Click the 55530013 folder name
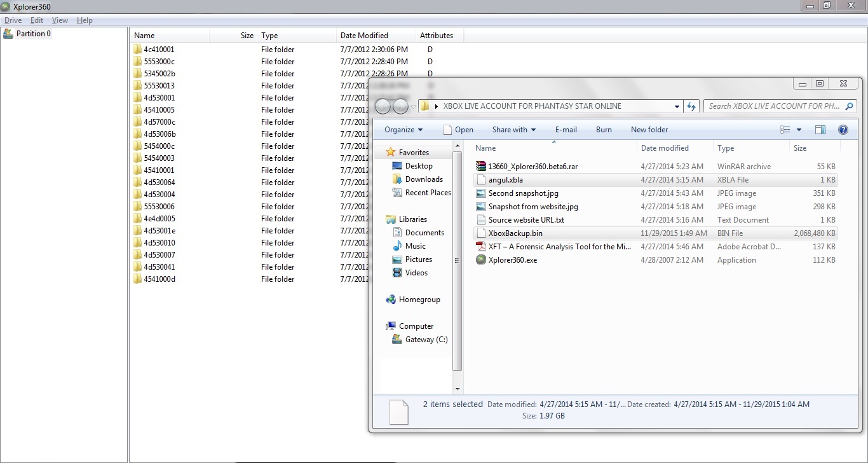The image size is (868, 463). 159,85
